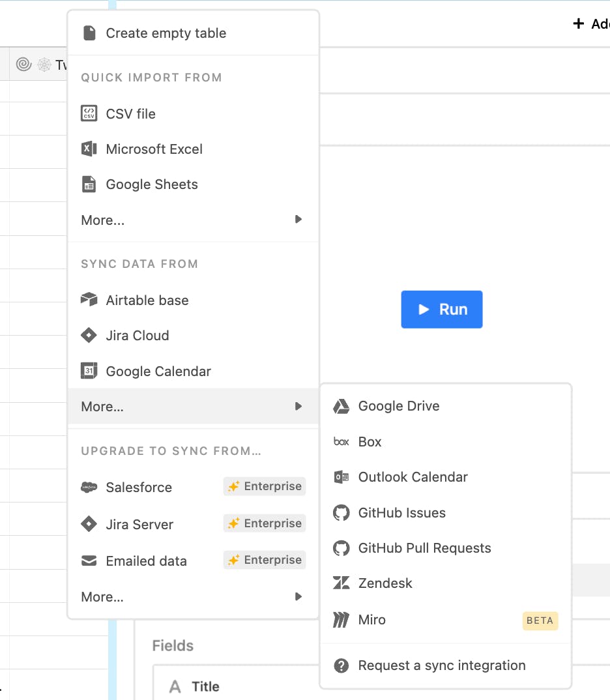Click the spiderweb icon in the table tab
The height and width of the screenshot is (700, 610).
[x=44, y=65]
